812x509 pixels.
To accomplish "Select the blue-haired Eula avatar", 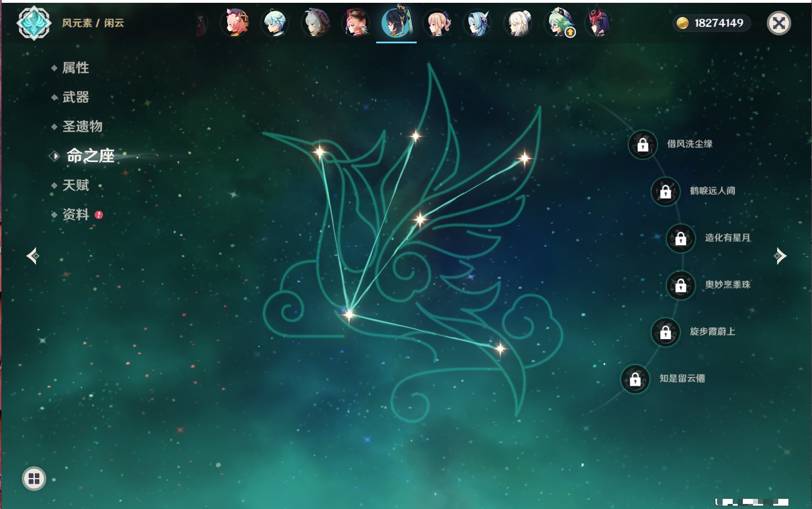I will tap(477, 23).
